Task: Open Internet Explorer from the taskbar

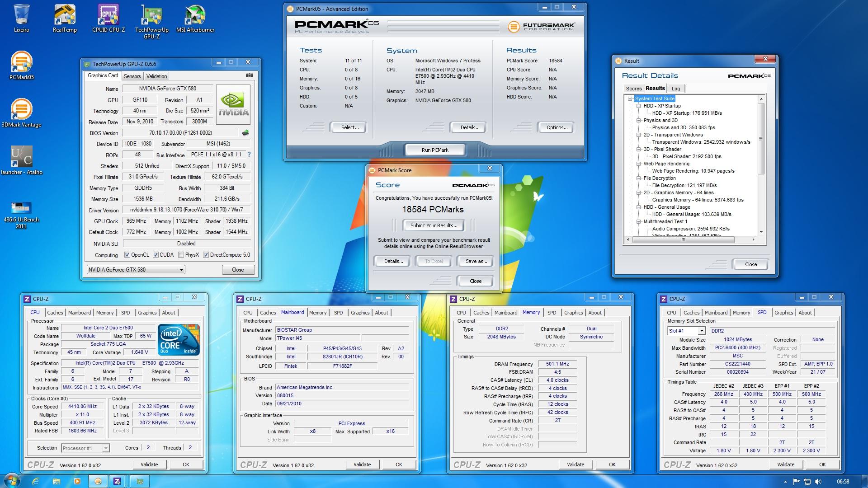Action: pos(36,481)
